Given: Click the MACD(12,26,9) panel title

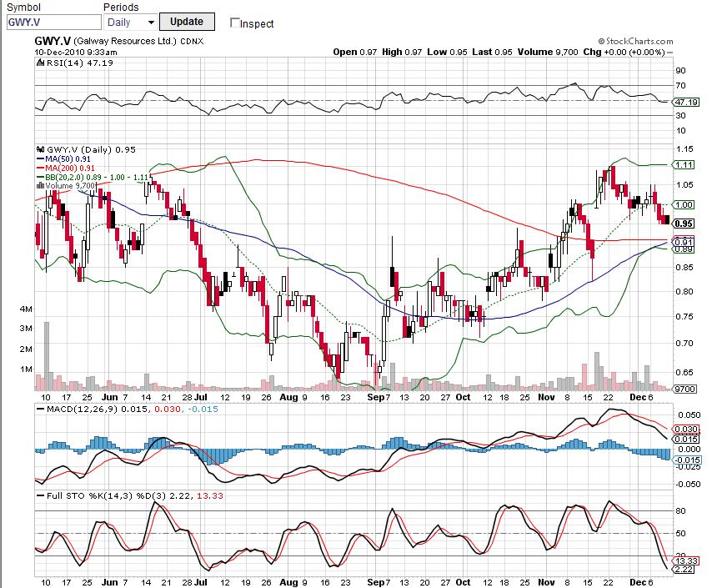Looking at the screenshot, I should click(x=83, y=409).
